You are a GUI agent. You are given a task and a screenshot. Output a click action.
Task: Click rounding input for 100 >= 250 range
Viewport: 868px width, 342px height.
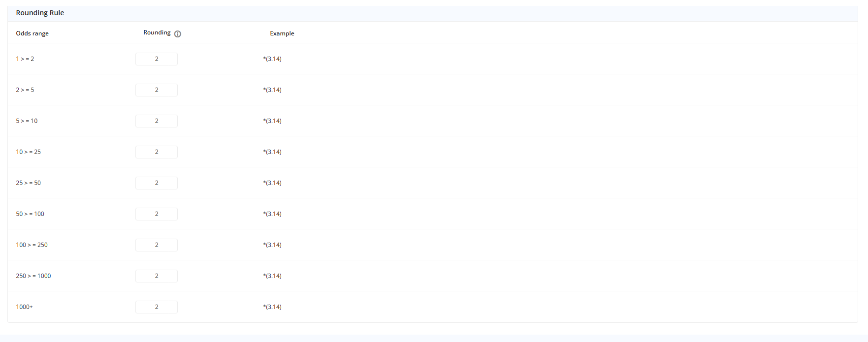[x=157, y=245]
